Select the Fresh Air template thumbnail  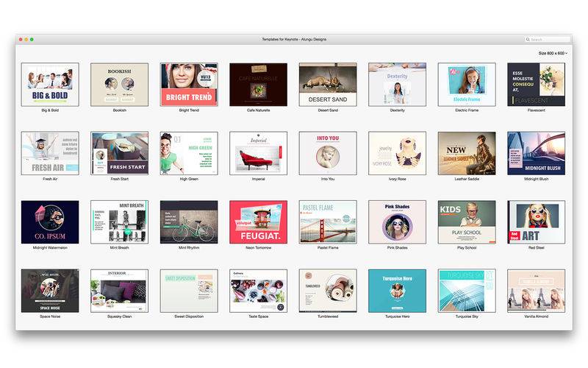(50, 153)
